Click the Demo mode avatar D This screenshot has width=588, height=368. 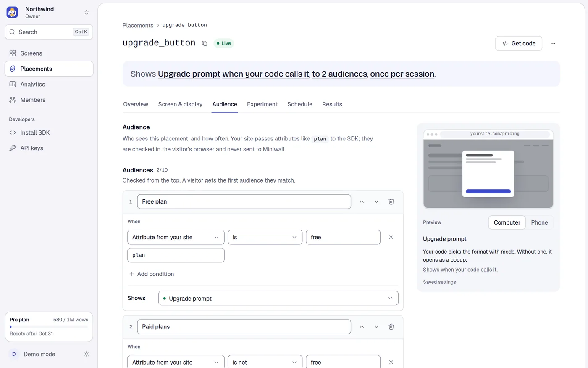point(14,354)
